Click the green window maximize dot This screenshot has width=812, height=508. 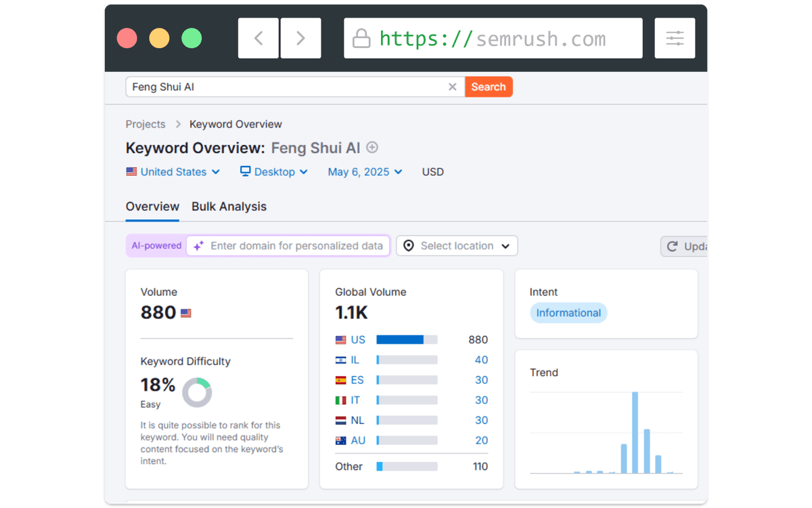coord(192,38)
